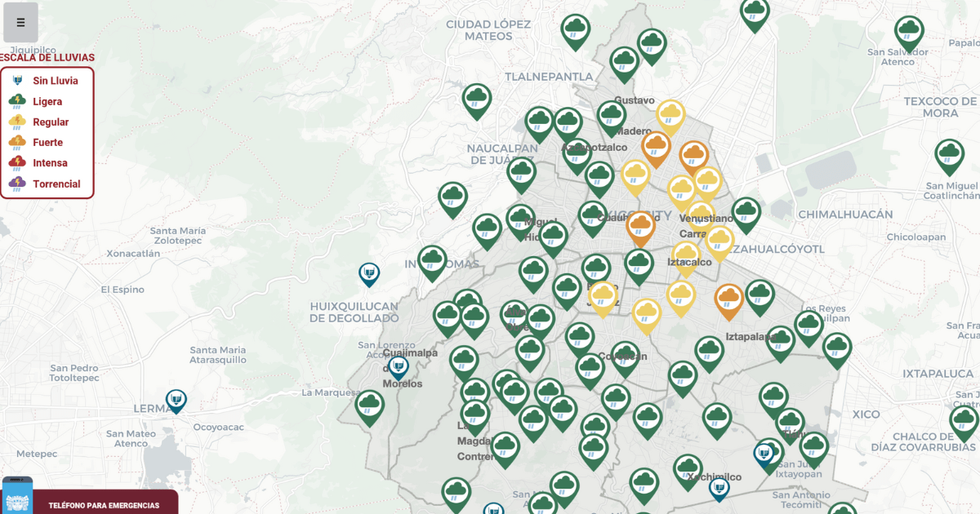Click the 'Torrencial' purple legend icon
This screenshot has height=514, width=980.
click(x=17, y=184)
